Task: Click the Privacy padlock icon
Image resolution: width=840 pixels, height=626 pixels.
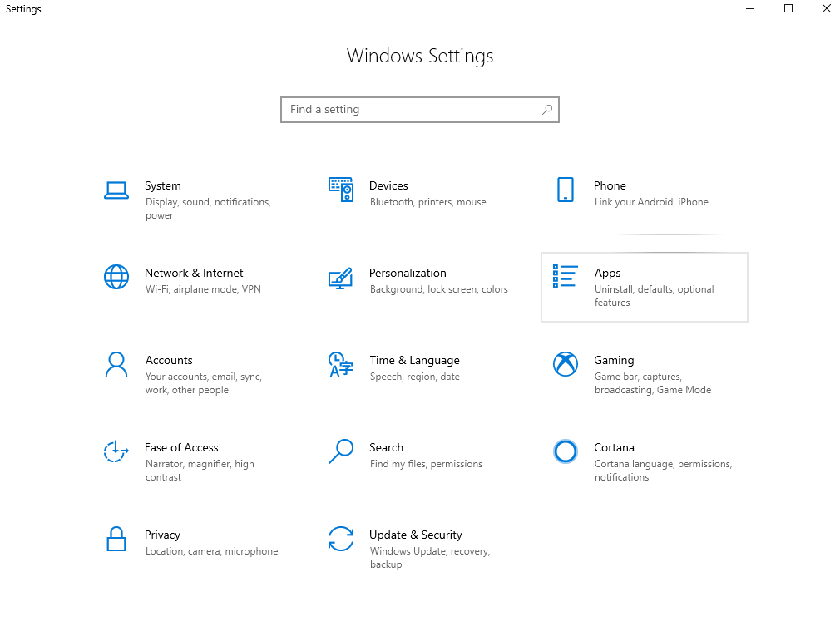Action: 116,539
